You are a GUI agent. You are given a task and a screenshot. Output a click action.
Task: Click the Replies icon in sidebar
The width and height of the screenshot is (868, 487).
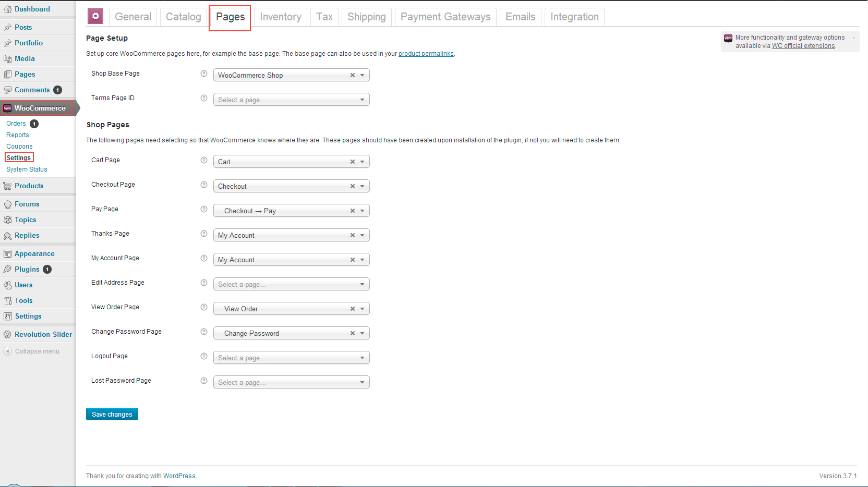coord(8,235)
